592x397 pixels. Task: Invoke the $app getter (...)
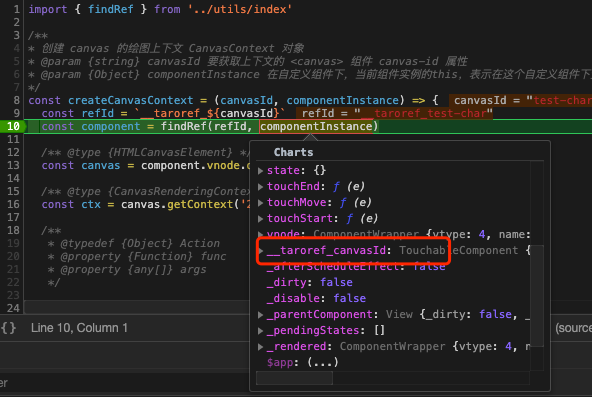[323, 362]
